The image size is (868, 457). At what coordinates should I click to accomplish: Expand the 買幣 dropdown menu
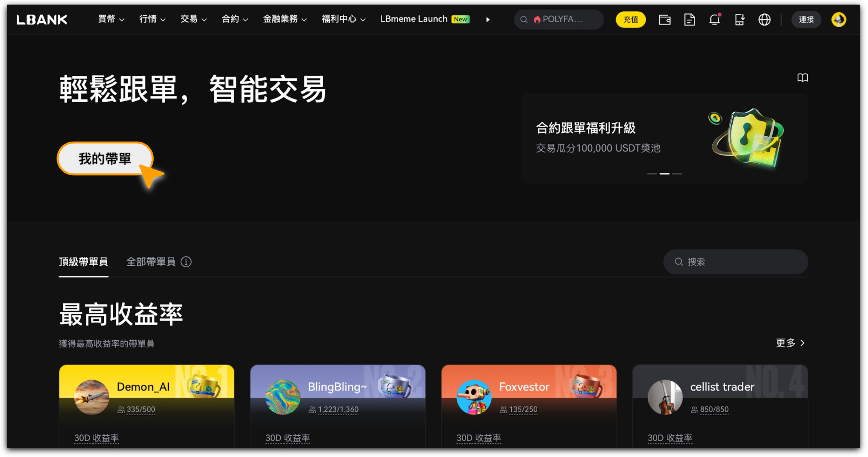pyautogui.click(x=111, y=19)
